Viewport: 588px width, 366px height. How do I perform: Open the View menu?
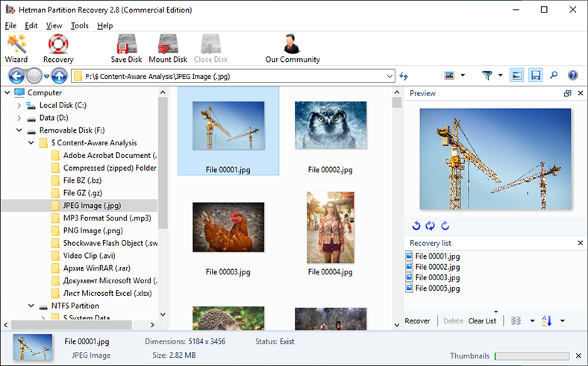(54, 25)
